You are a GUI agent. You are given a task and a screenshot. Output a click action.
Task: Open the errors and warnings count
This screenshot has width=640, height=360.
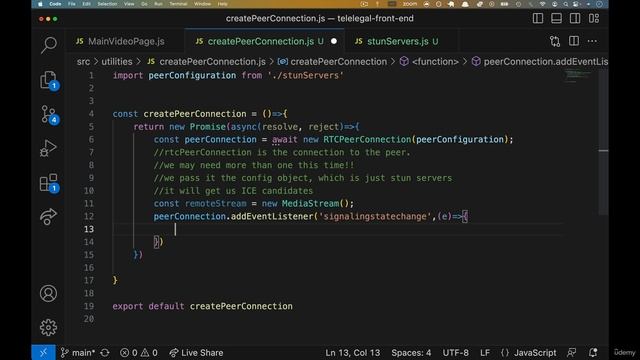(x=139, y=353)
